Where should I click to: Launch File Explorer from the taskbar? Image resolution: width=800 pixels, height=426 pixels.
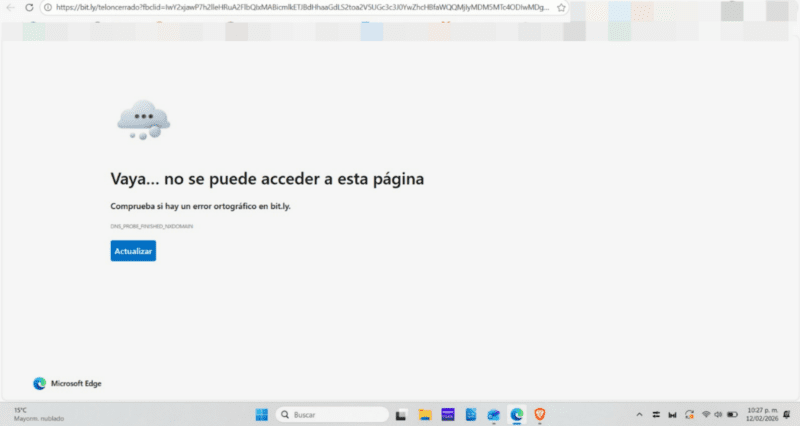424,414
